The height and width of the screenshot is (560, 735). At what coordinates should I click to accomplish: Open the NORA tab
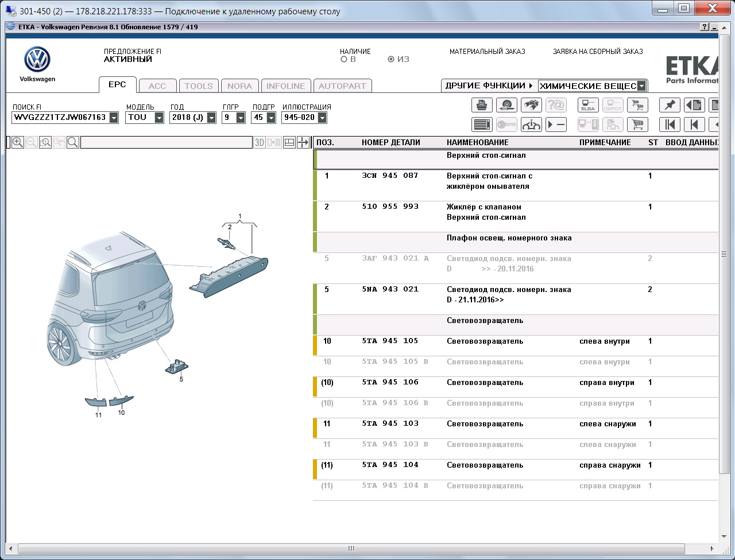(x=239, y=86)
